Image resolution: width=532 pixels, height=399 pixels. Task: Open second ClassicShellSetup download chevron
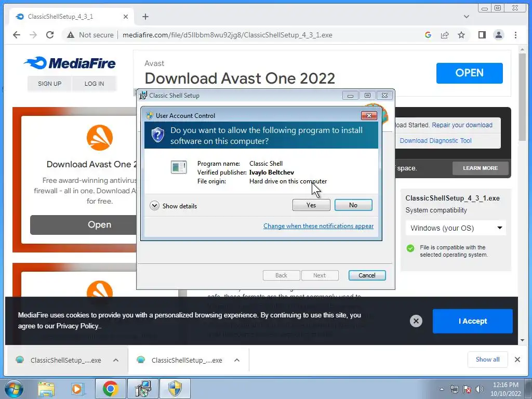(237, 360)
